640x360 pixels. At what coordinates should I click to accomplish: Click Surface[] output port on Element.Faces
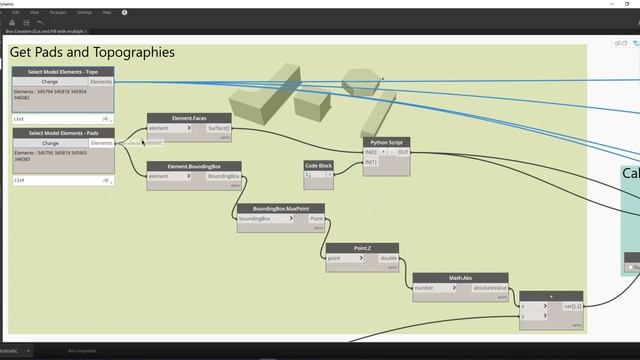[218, 128]
